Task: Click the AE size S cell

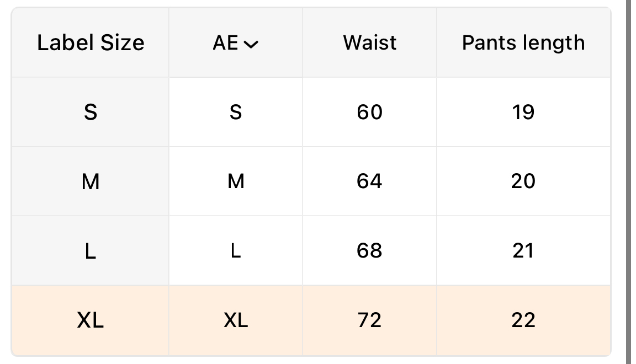Action: click(236, 113)
